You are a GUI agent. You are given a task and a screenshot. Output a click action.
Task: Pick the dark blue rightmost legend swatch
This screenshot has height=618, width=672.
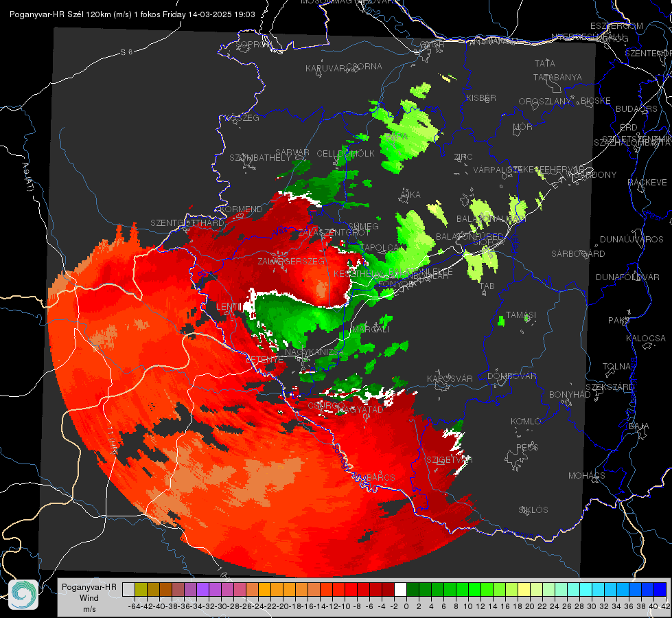pos(660,589)
